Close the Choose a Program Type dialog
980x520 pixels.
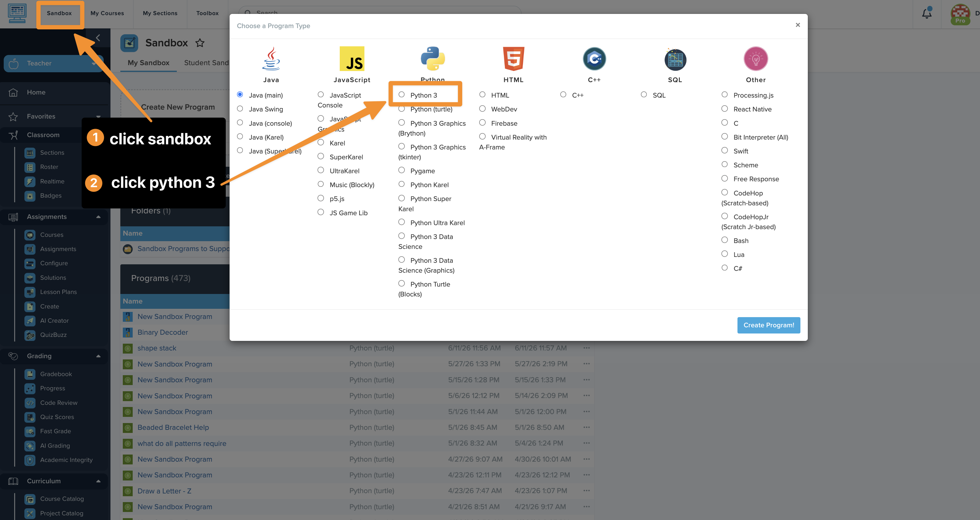(798, 25)
